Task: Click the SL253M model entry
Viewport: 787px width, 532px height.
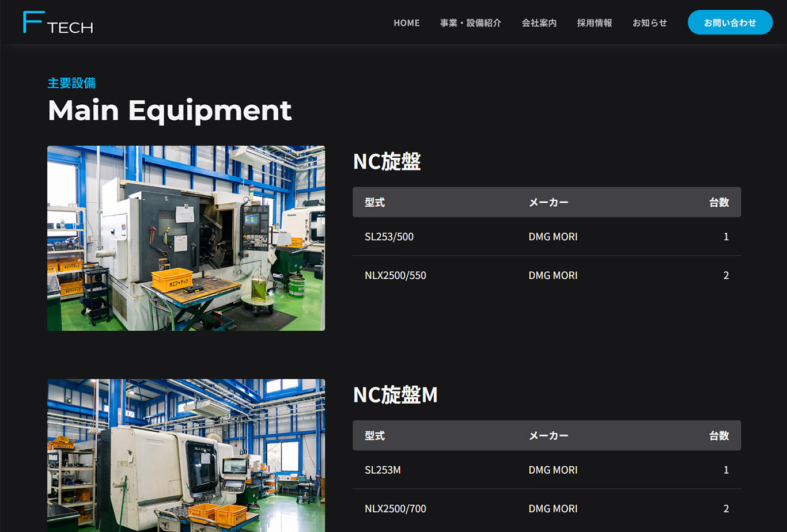Action: [x=383, y=470]
